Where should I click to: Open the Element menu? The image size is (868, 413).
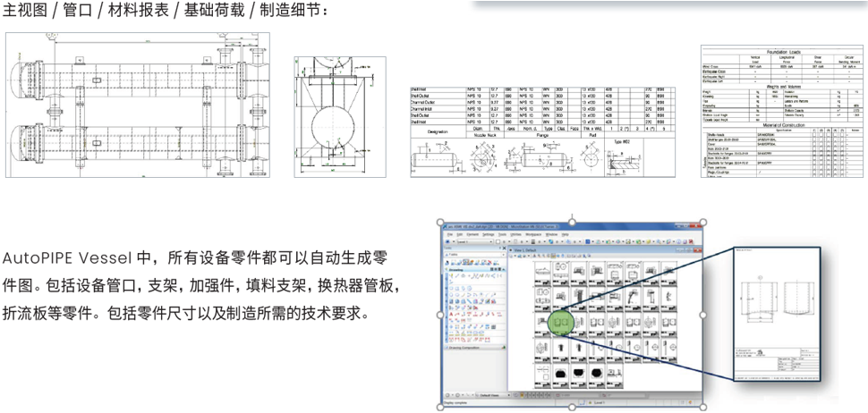click(x=472, y=234)
